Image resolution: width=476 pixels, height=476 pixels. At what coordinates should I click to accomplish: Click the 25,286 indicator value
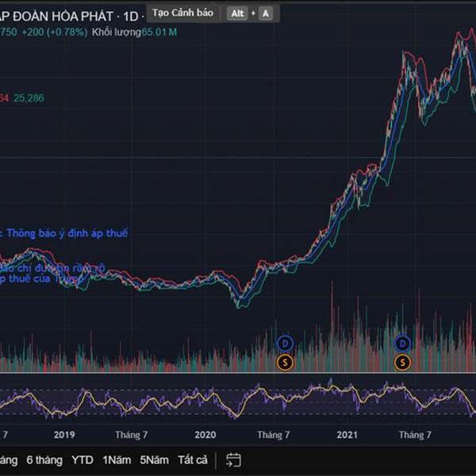[x=29, y=98]
